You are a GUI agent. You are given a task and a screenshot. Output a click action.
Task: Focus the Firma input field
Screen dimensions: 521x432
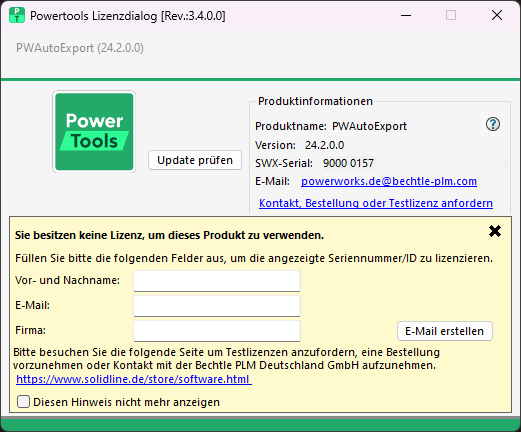217,331
